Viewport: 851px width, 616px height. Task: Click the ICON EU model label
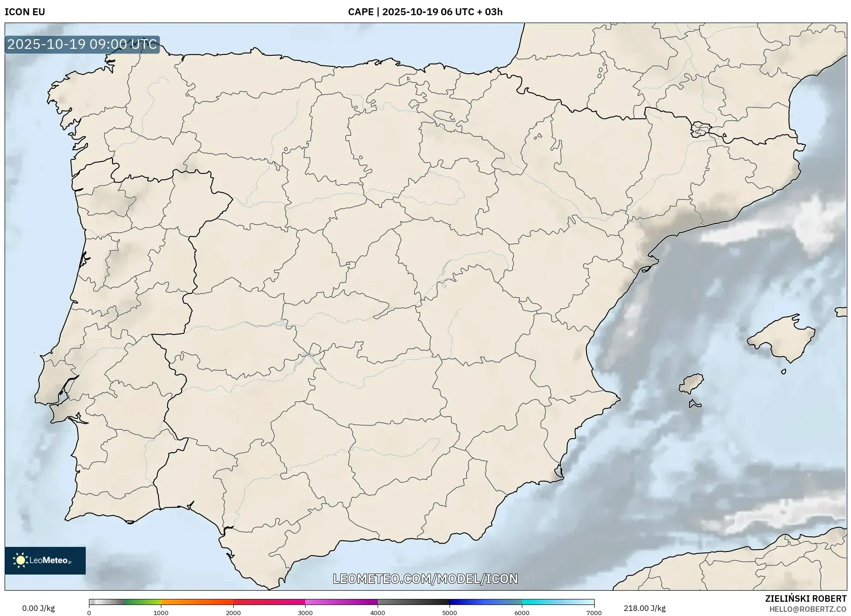(x=25, y=12)
